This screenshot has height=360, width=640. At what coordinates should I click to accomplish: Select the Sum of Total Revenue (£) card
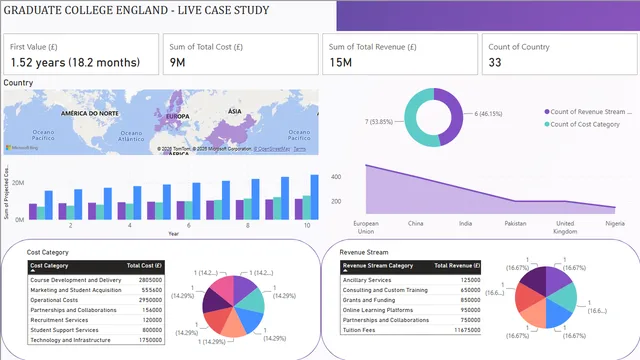click(400, 54)
